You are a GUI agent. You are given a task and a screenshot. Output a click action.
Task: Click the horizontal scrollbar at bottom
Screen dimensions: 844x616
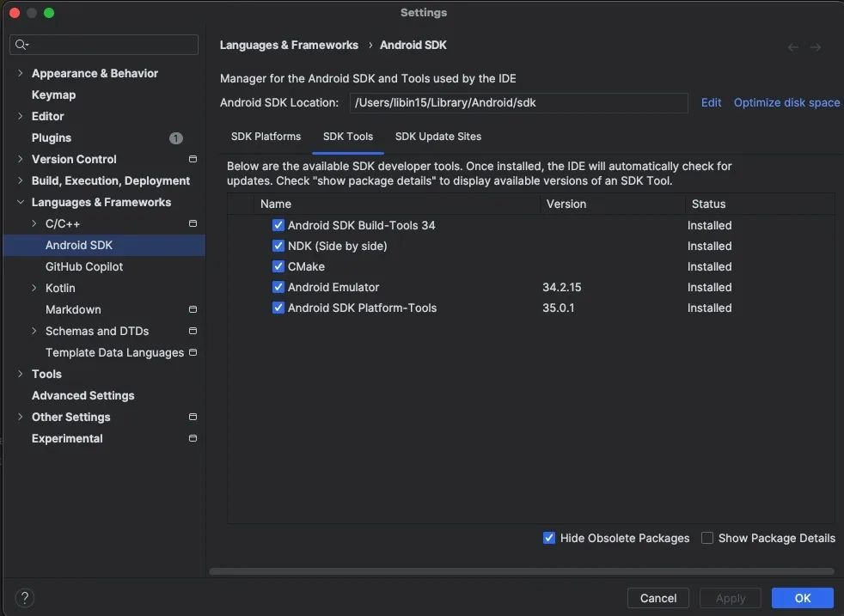[521, 571]
